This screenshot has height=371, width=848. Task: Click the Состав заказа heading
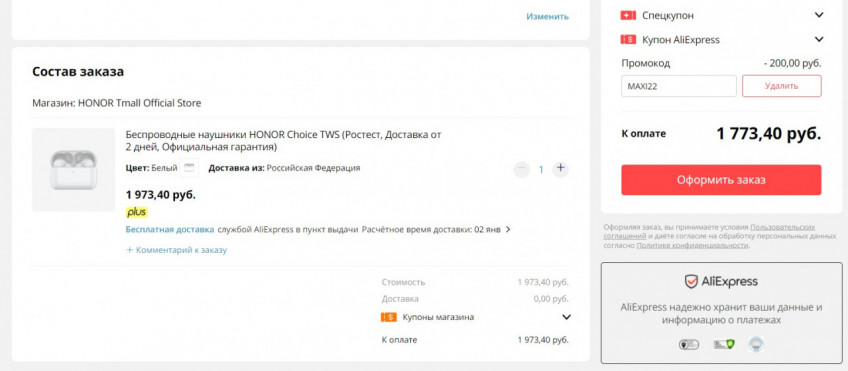click(x=78, y=71)
